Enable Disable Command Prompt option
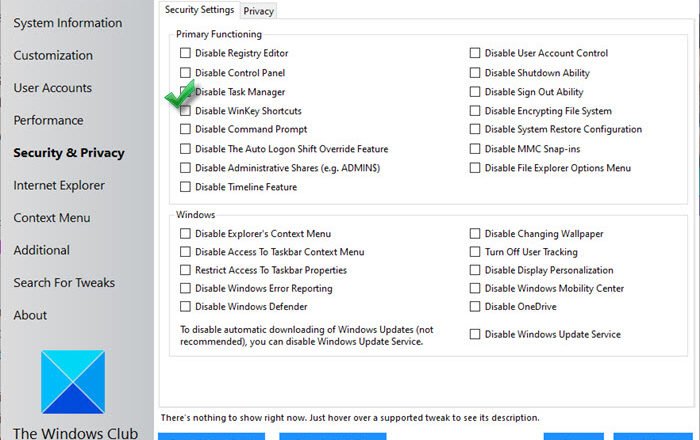 [185, 129]
